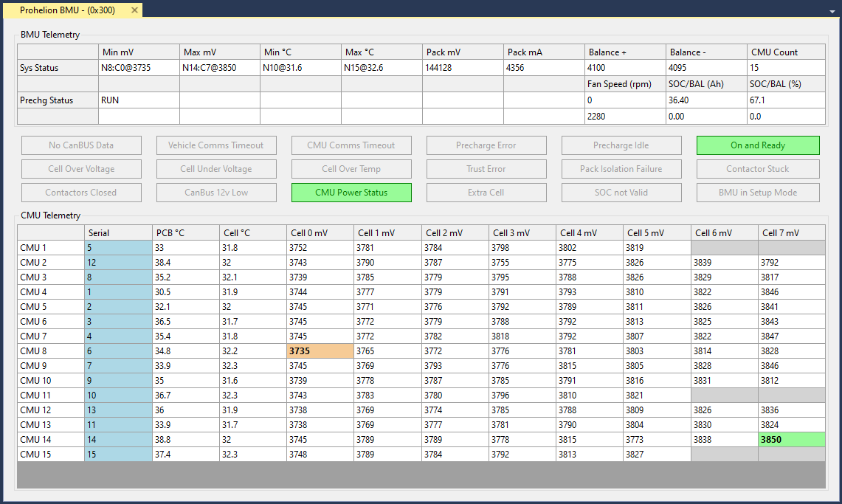Click the N8:C0@3735 minimum voltage value

139,68
